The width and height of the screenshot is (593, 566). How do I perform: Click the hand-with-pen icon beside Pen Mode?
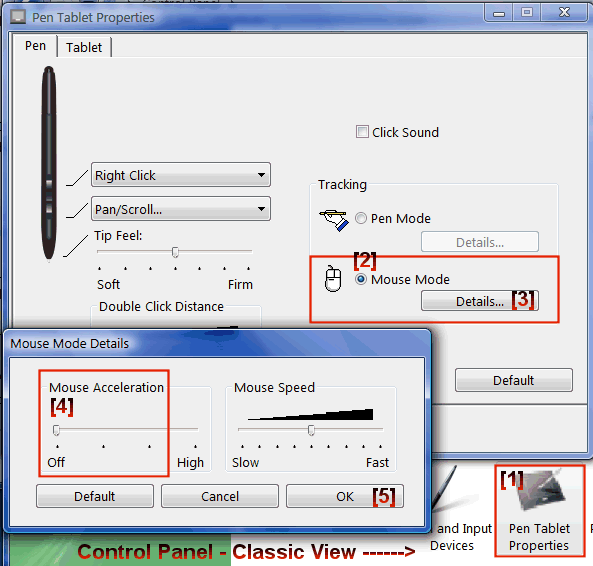(x=334, y=220)
